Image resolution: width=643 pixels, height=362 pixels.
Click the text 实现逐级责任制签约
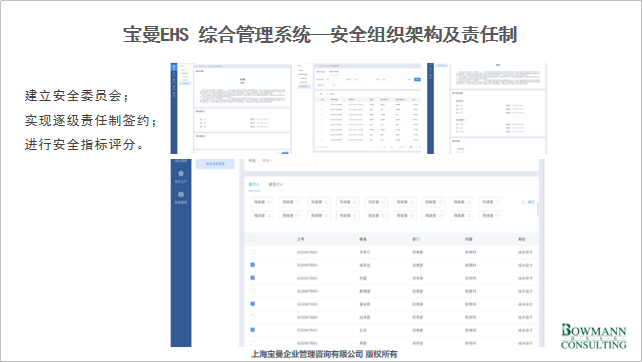tap(87, 121)
